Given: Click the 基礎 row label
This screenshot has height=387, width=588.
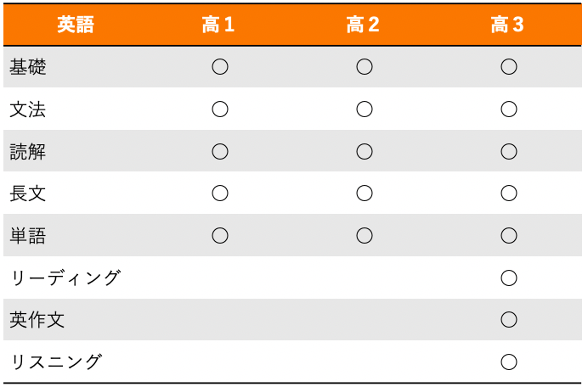Looking at the screenshot, I should click(x=28, y=67).
